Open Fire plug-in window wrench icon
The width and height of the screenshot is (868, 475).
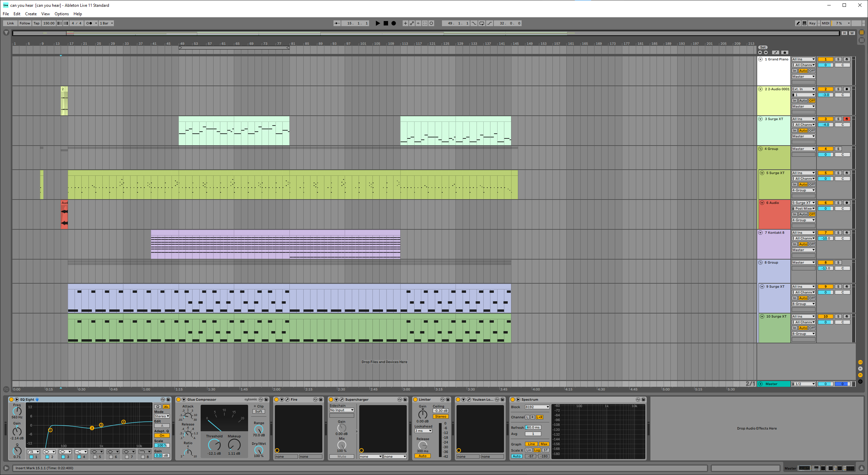tap(287, 400)
